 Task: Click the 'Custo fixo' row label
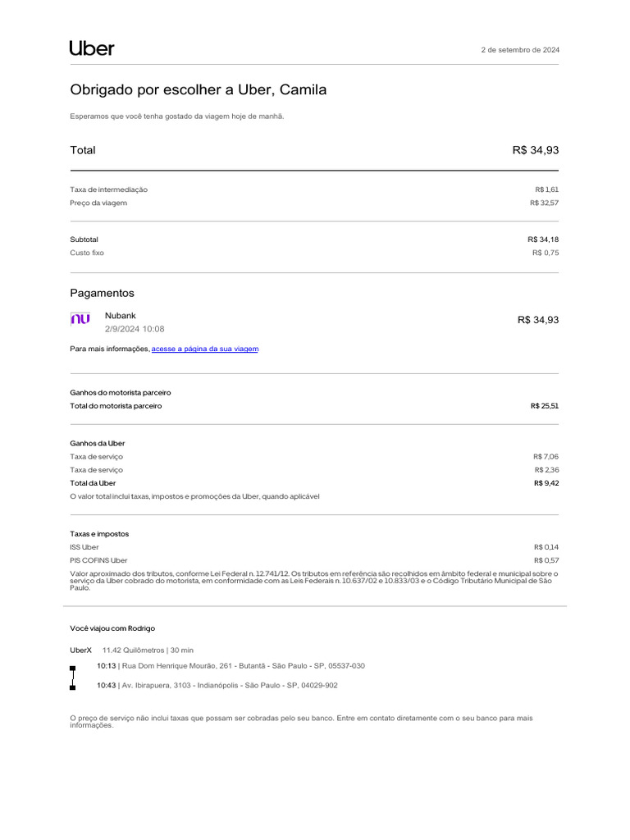click(87, 253)
